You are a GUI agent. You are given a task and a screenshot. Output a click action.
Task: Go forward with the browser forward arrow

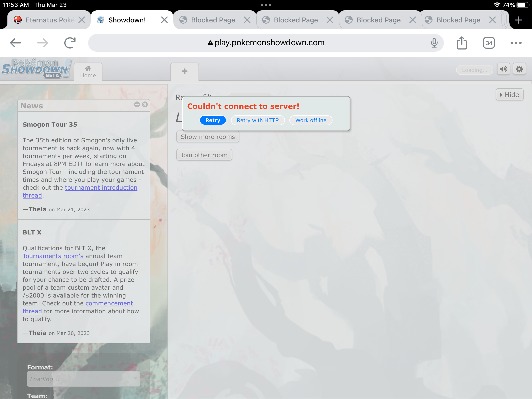click(43, 43)
